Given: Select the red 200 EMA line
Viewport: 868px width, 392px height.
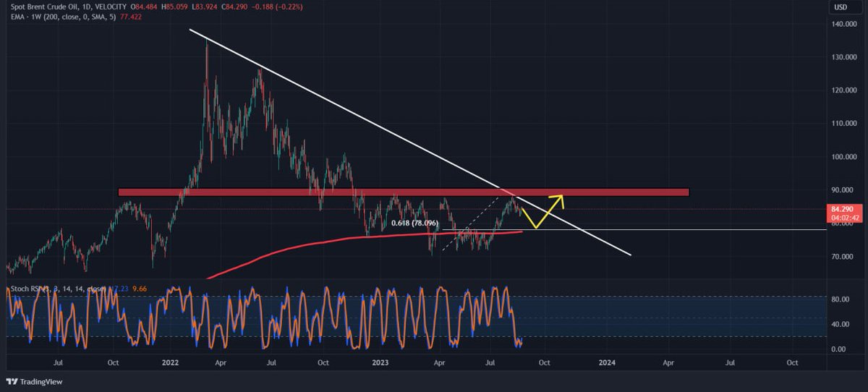Looking at the screenshot, I should (x=364, y=239).
